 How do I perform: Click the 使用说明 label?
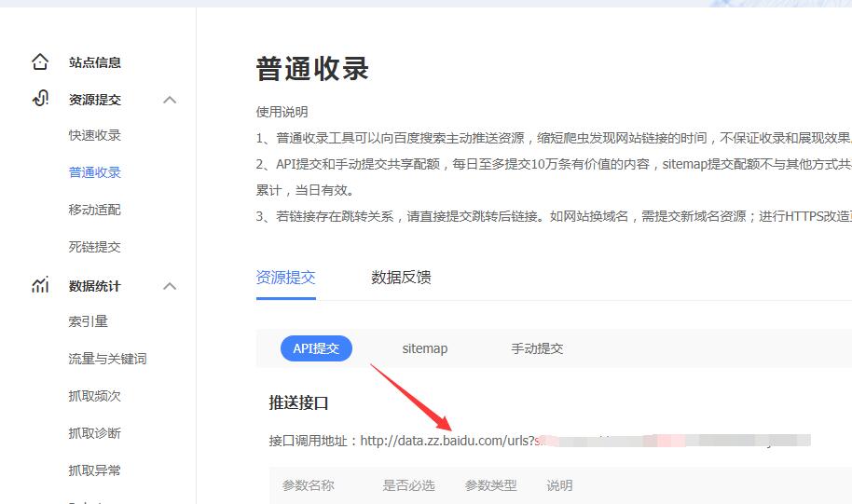click(x=282, y=113)
